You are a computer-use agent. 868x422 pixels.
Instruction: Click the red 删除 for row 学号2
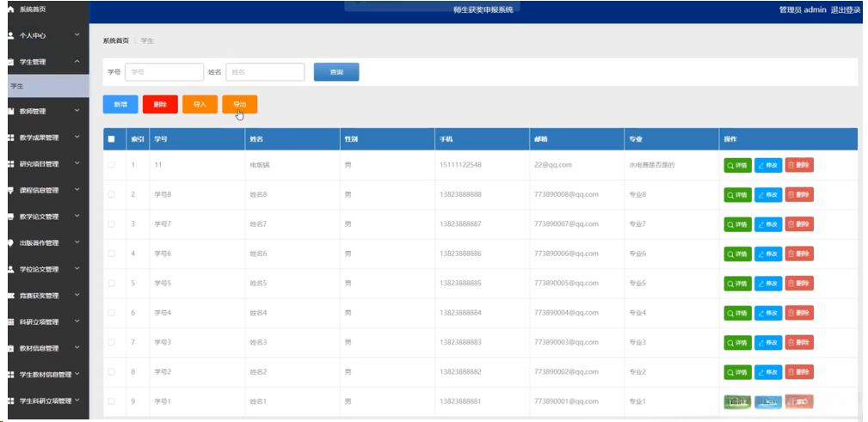[x=799, y=371]
